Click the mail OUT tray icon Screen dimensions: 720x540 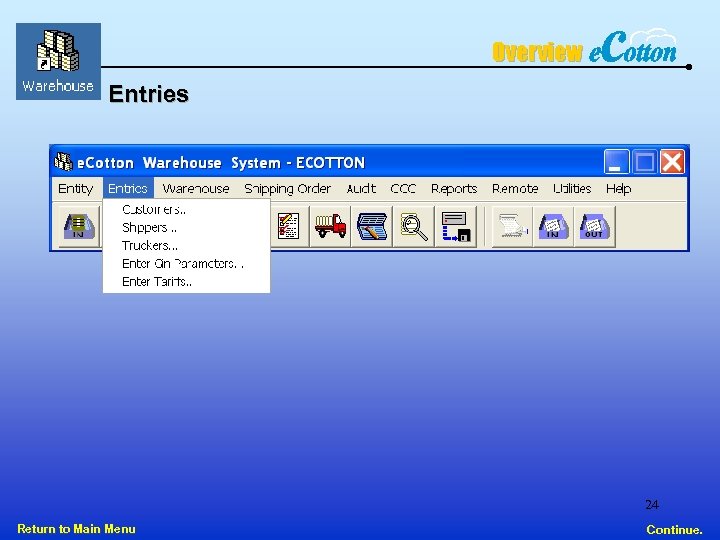click(595, 226)
